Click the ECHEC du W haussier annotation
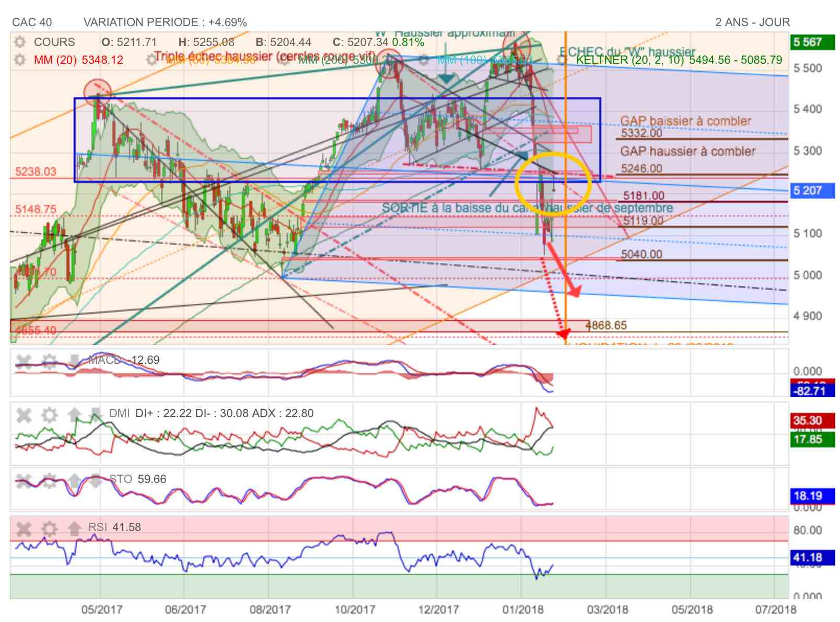Viewport: 840px width, 622px height. click(x=627, y=52)
